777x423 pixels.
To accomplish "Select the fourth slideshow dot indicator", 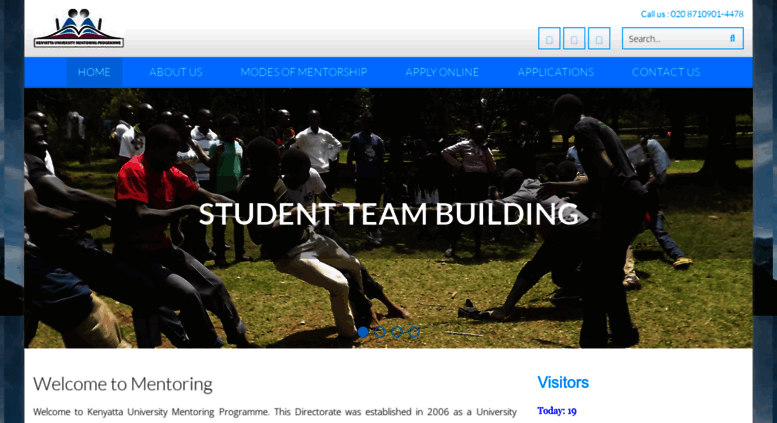I will click(414, 332).
